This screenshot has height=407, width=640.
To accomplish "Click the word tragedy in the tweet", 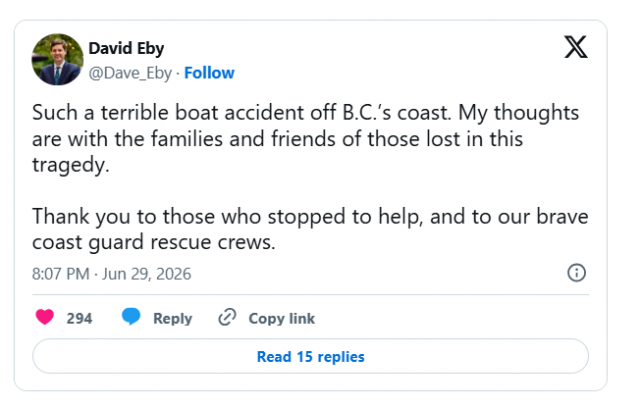I will [71, 165].
